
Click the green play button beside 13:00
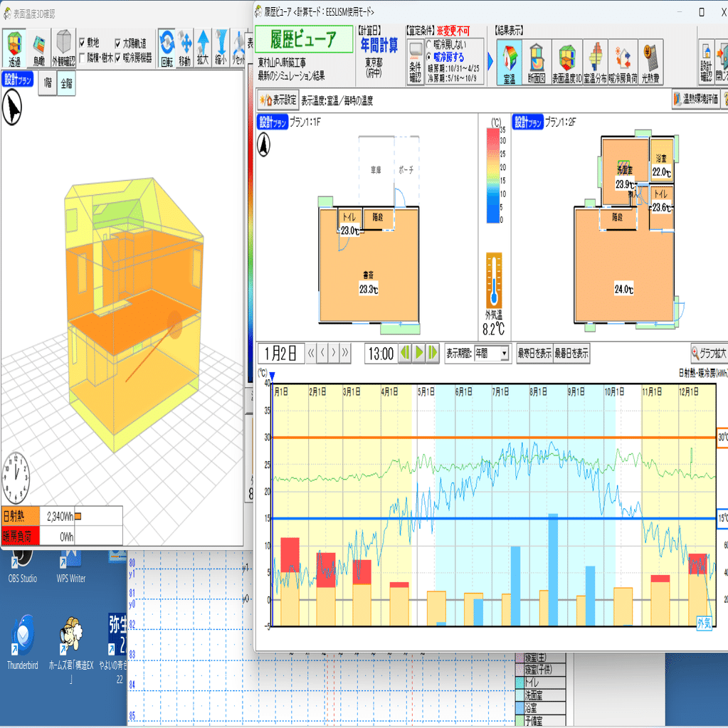[419, 353]
